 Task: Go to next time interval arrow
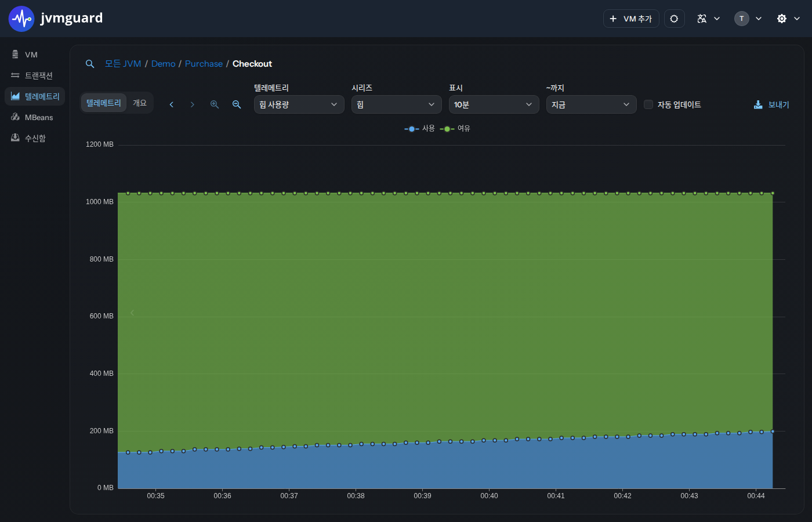193,104
